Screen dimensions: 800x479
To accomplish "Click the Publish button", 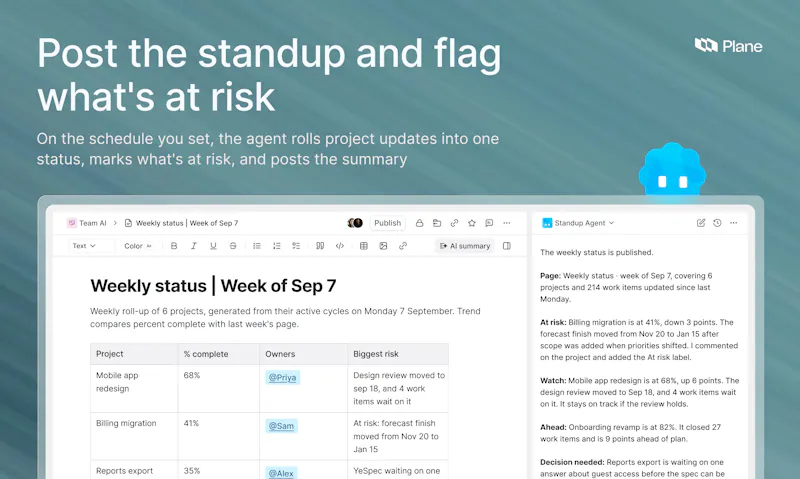I will 388,223.
